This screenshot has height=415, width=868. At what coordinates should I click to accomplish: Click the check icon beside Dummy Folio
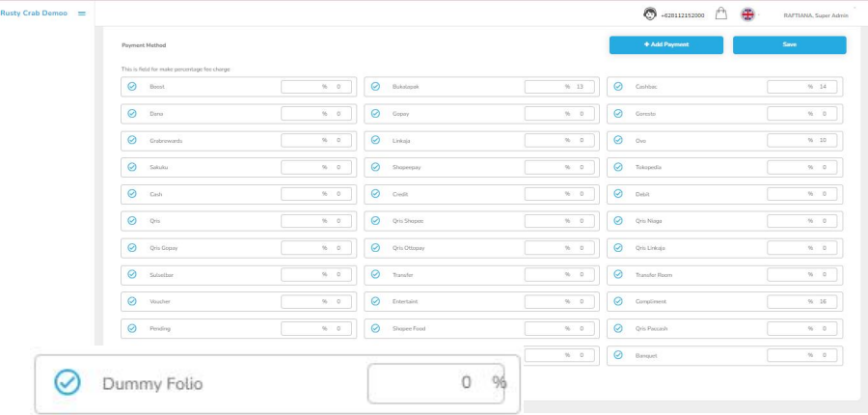coord(68,383)
